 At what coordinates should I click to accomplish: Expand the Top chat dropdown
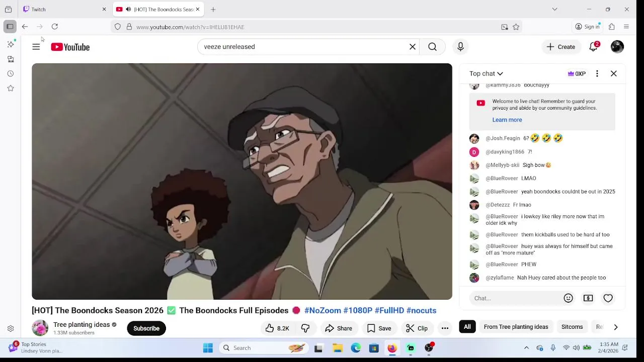[x=486, y=73]
